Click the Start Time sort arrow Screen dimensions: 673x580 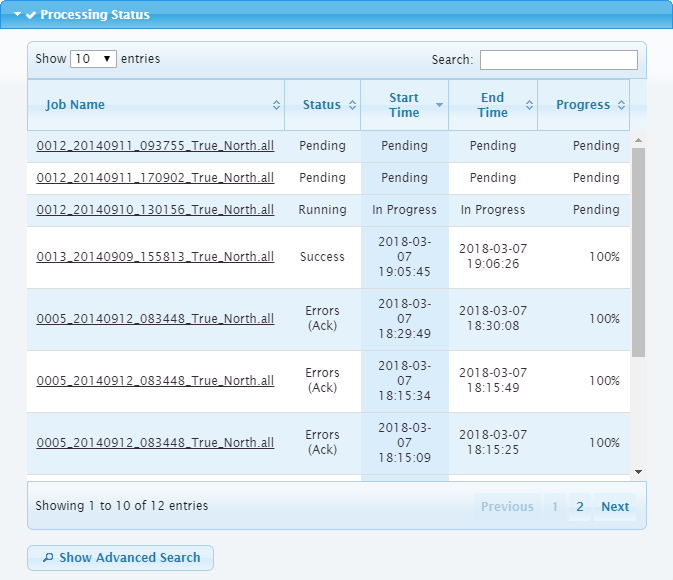pyautogui.click(x=438, y=105)
